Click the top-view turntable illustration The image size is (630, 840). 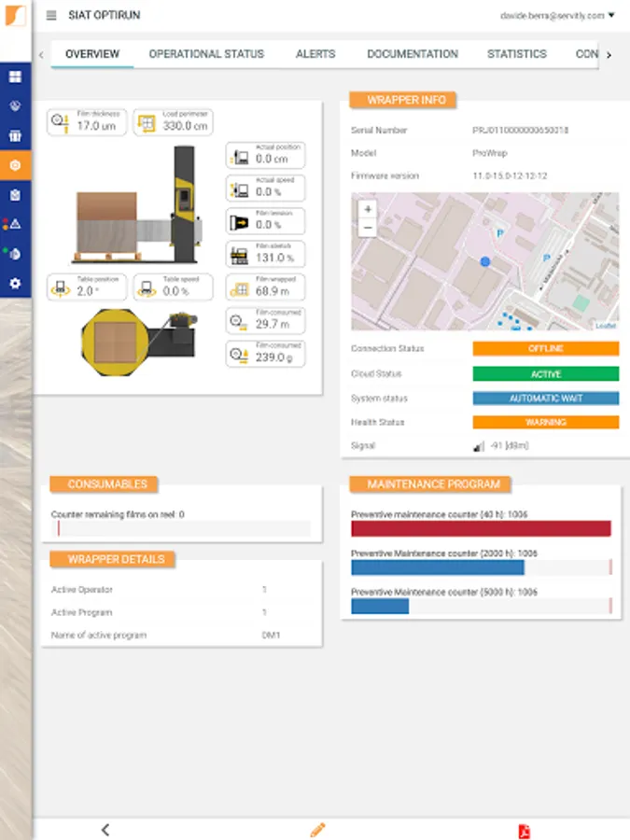click(139, 343)
